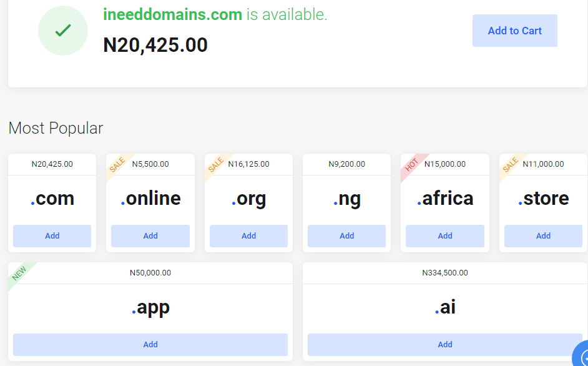Click the SALE ribbon on .org card
Screen dimensions: 588x366
coord(215,165)
